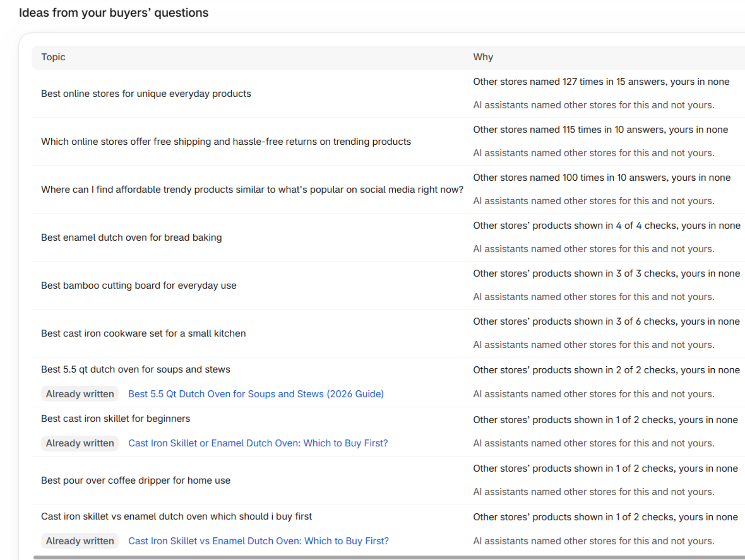The height and width of the screenshot is (560, 745).
Task: Select the lowercase 'which should i buy first' topic
Action: [x=176, y=517]
